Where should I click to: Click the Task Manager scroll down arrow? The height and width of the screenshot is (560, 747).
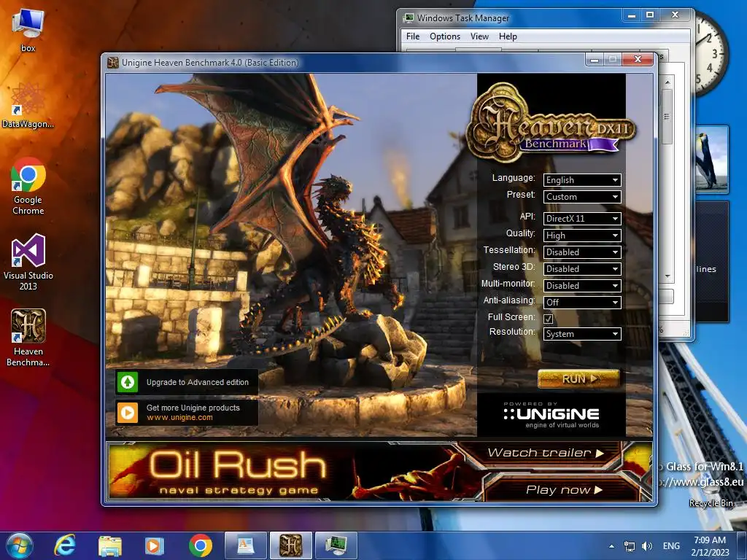click(667, 276)
